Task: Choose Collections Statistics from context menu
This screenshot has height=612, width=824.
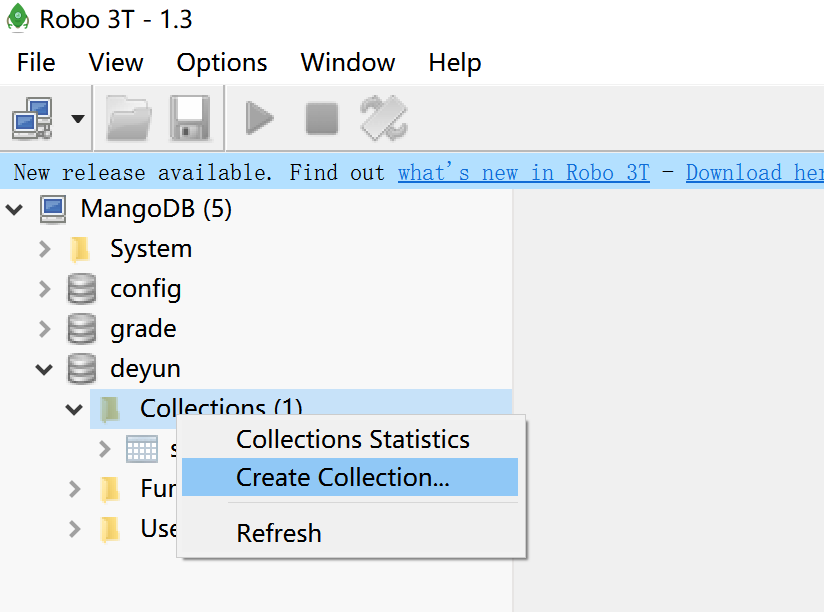Action: click(x=350, y=439)
